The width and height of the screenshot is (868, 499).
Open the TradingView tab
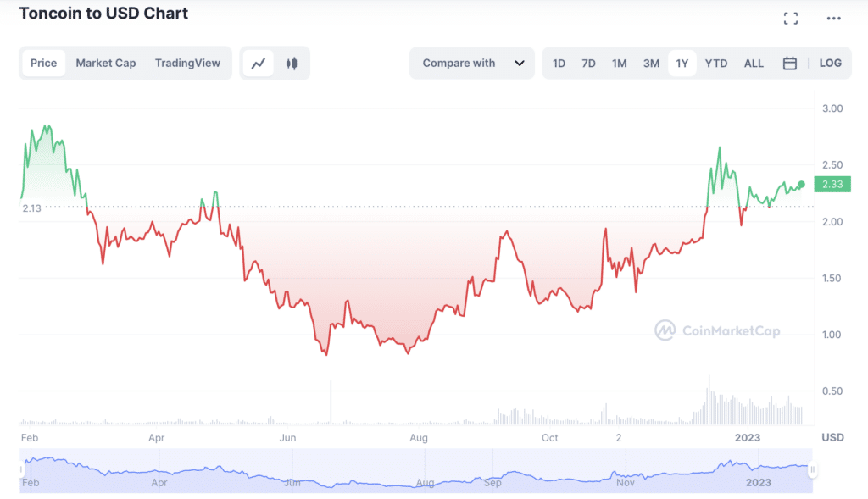click(187, 63)
